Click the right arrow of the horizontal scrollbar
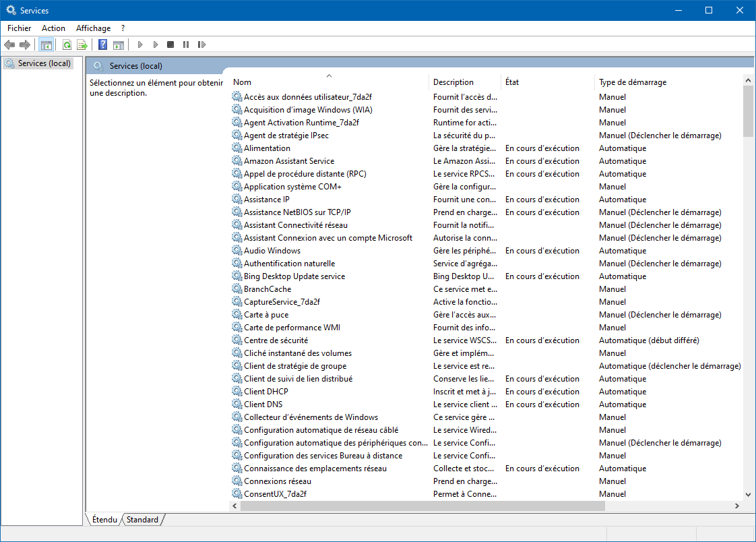The height and width of the screenshot is (542, 756). (736, 506)
